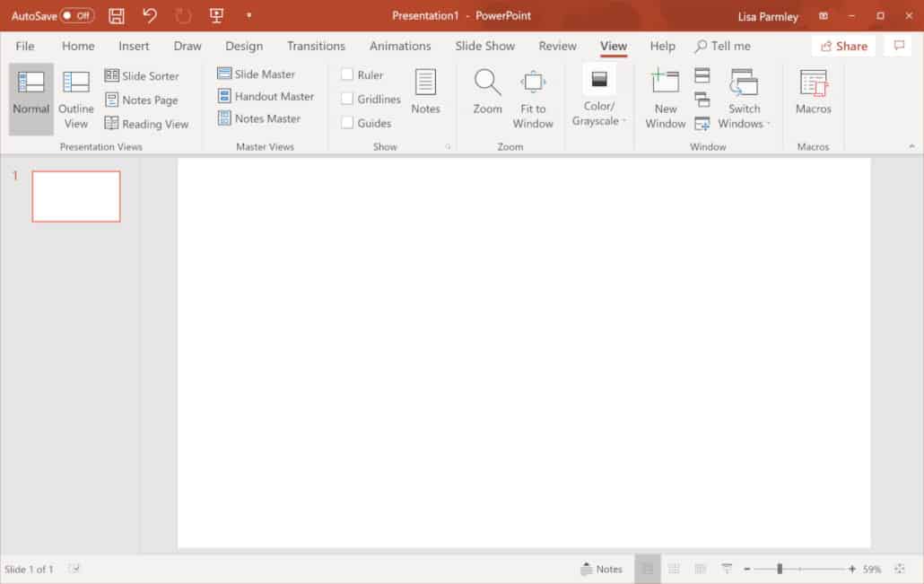The width and height of the screenshot is (924, 584).
Task: Click the Share button
Action: click(842, 45)
